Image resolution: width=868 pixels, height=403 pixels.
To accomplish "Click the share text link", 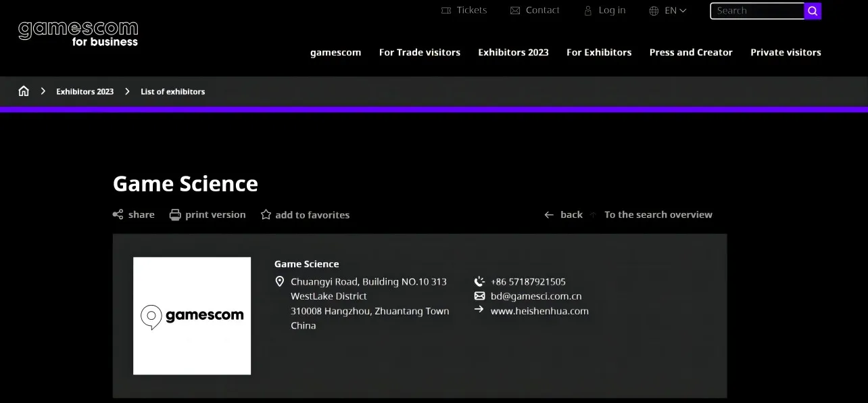I will [x=141, y=214].
